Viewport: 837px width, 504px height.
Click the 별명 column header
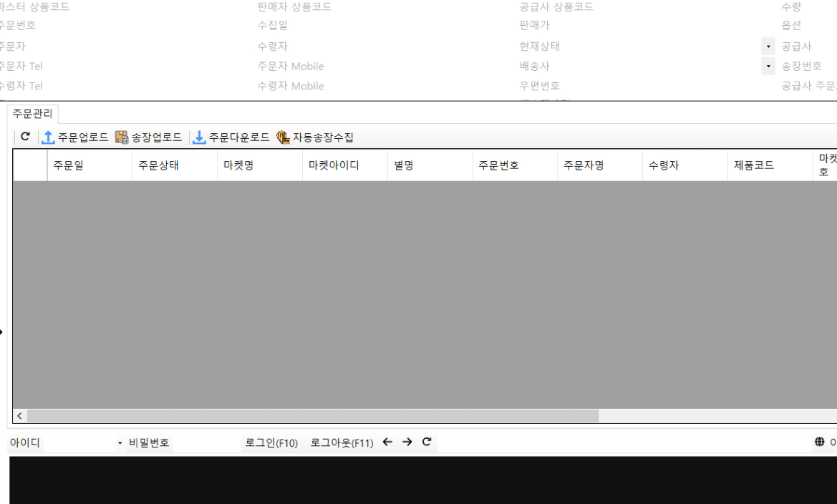[x=430, y=165]
